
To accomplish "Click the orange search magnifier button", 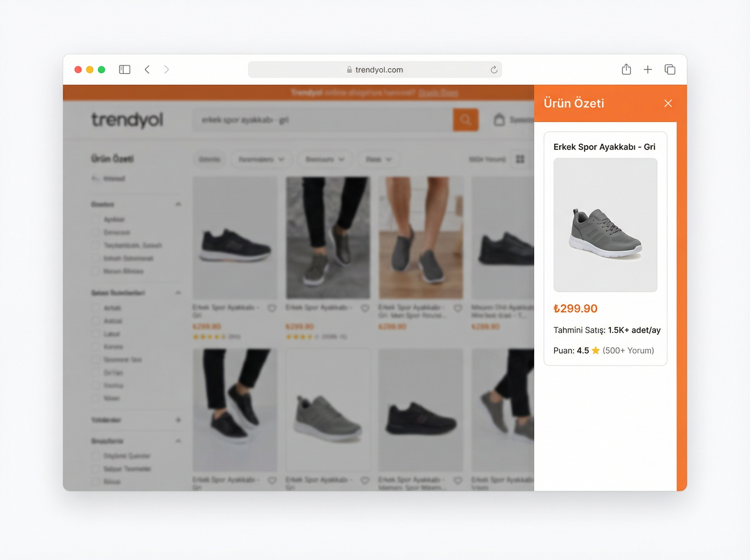I will click(465, 120).
